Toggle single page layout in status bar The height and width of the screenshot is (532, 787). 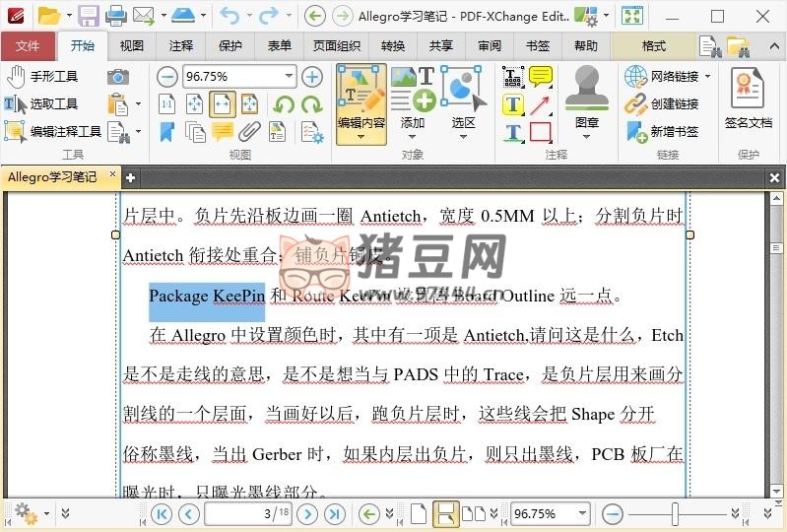419,513
